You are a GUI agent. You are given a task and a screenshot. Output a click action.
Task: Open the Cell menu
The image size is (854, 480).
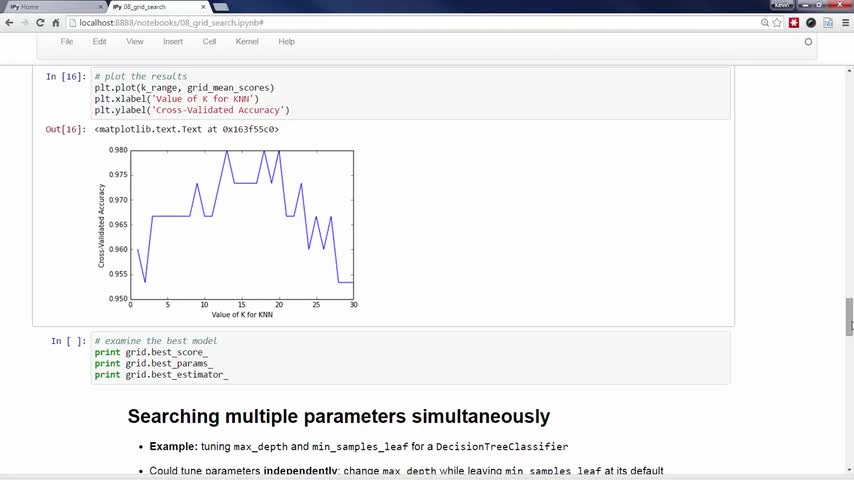coord(209,41)
